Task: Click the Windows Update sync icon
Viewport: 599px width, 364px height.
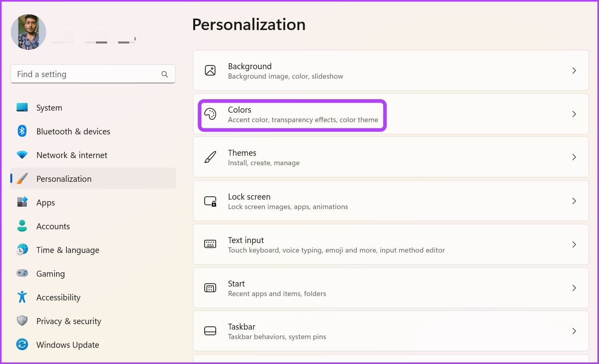Action: (x=22, y=344)
